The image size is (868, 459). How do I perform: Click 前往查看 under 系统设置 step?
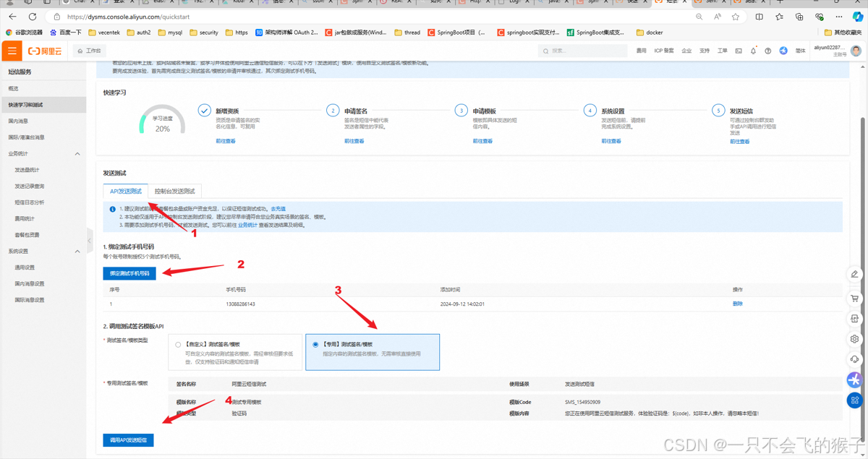tap(611, 142)
